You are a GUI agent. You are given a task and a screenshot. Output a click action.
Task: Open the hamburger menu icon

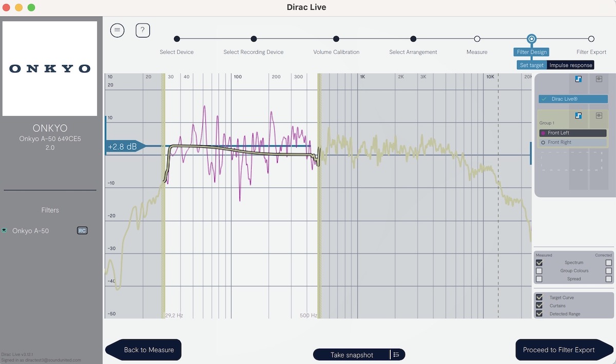(x=117, y=30)
